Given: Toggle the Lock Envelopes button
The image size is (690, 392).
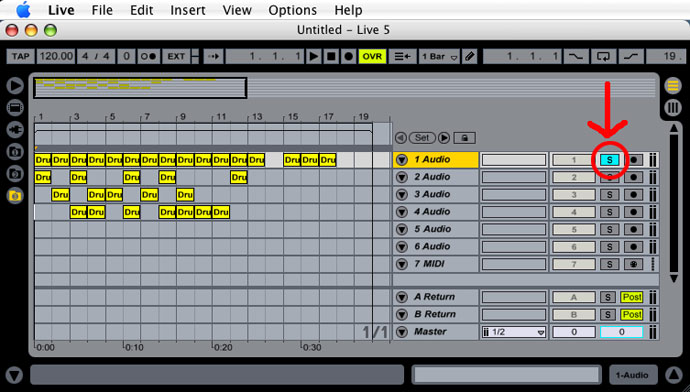Looking at the screenshot, I should [464, 138].
